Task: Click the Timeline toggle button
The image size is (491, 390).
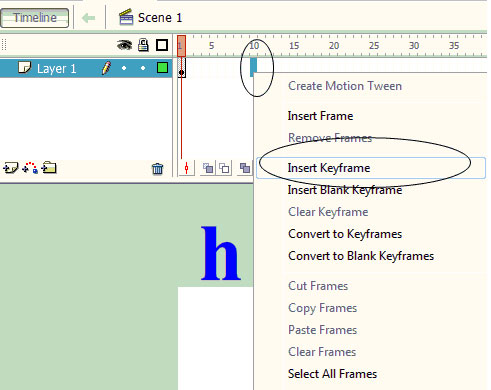Action: pos(35,18)
